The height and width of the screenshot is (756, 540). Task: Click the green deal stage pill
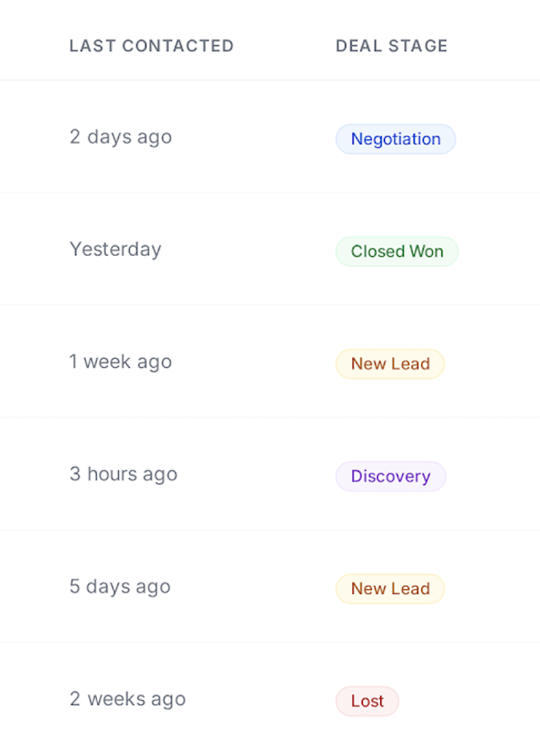coord(397,252)
